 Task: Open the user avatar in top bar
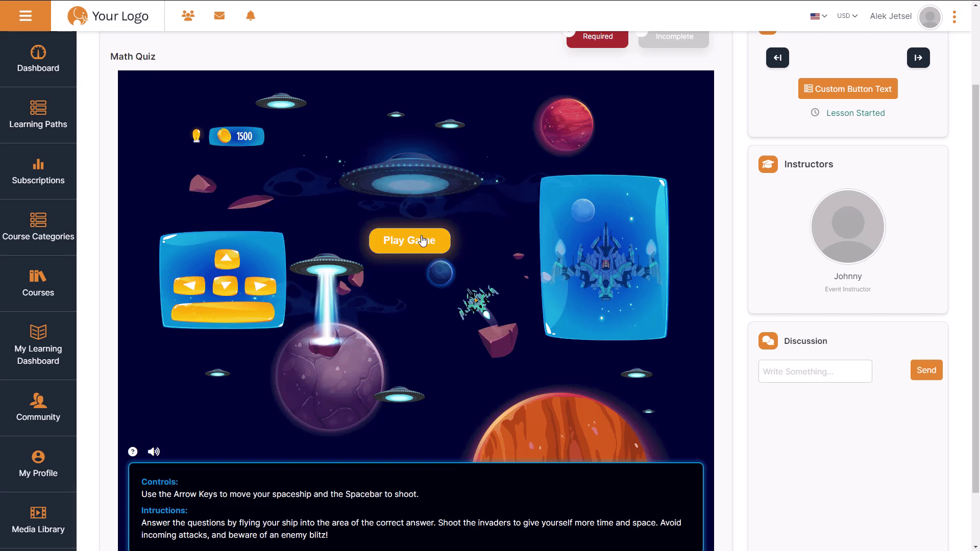(x=929, y=17)
